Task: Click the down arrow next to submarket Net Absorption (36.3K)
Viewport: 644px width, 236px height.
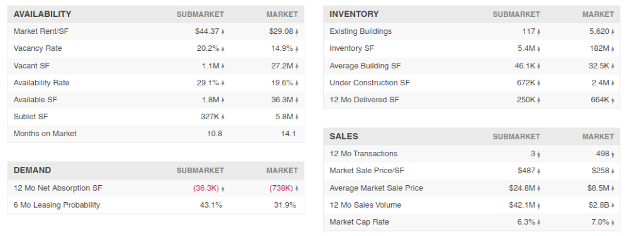Action: [223, 189]
